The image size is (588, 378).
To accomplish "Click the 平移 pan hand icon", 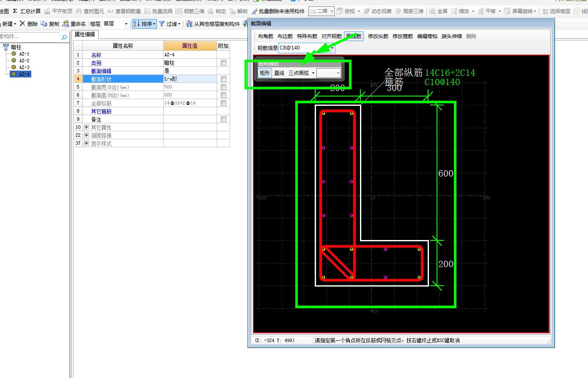I will tap(481, 11).
